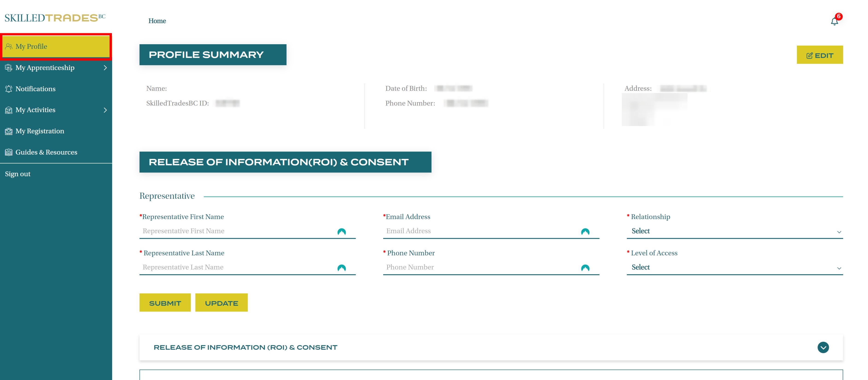Open the Relationship dropdown
Viewport: 868px width, 380px height.
pos(734,231)
